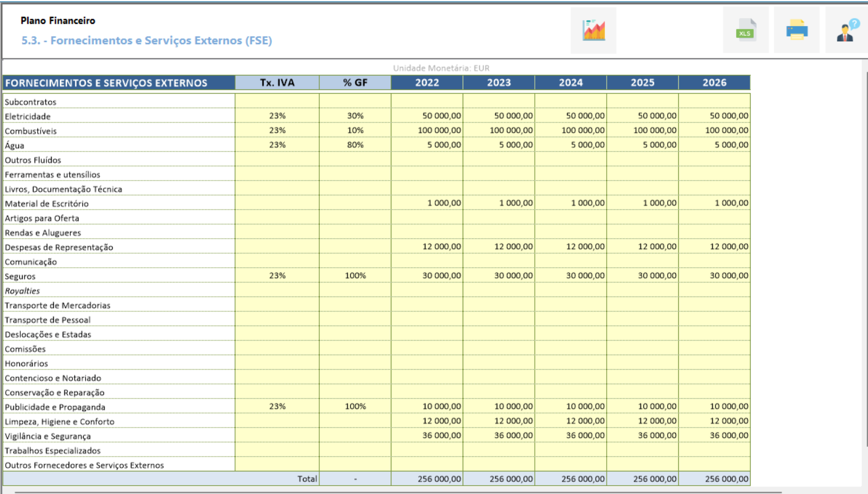The height and width of the screenshot is (494, 868).
Task: Select Água 2024 value 5 000,00
Action: (571, 145)
